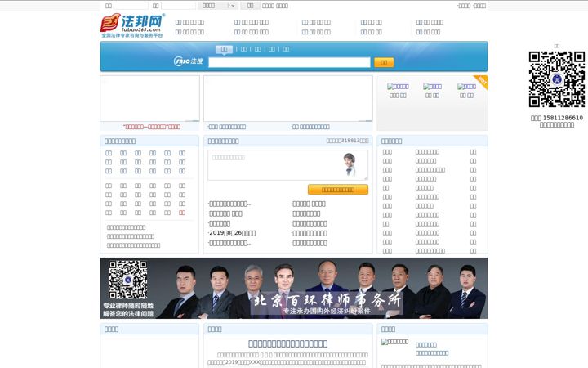Click the broken image icon above the page bottom
The width and height of the screenshot is (588, 368).
394,342
